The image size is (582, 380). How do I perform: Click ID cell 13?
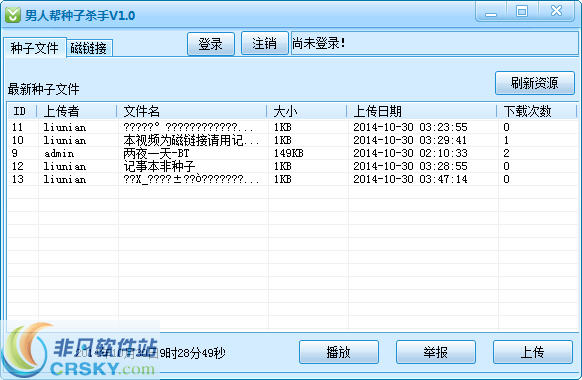pyautogui.click(x=17, y=179)
